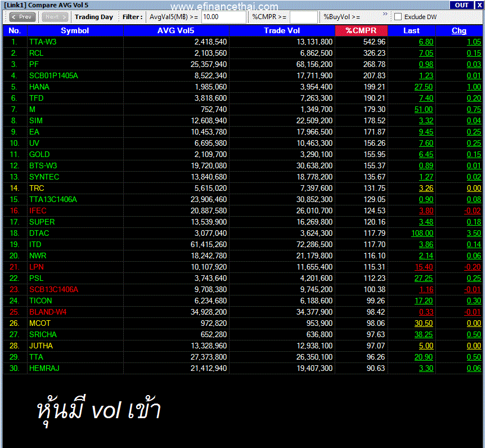Go back with the Prev button

[22, 17]
